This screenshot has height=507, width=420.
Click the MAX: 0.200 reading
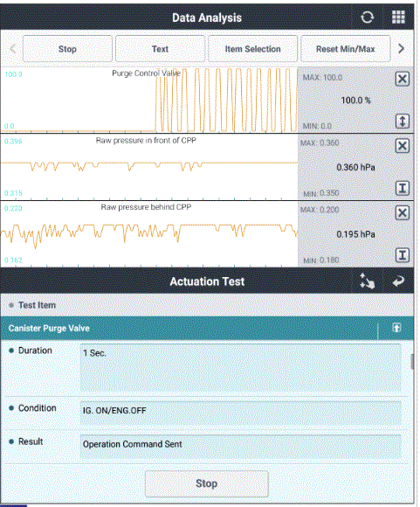point(320,210)
